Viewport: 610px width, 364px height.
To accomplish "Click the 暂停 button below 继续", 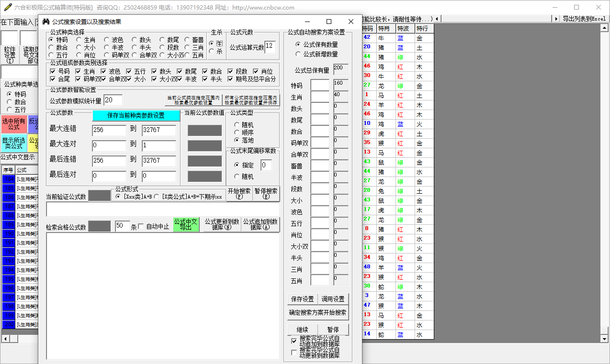I will [333, 330].
